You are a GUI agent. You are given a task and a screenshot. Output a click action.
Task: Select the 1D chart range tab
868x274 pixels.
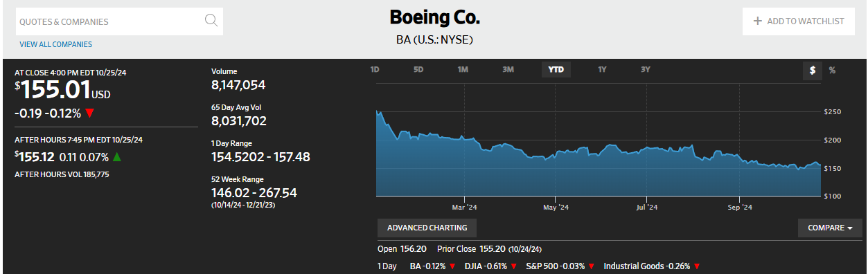375,70
